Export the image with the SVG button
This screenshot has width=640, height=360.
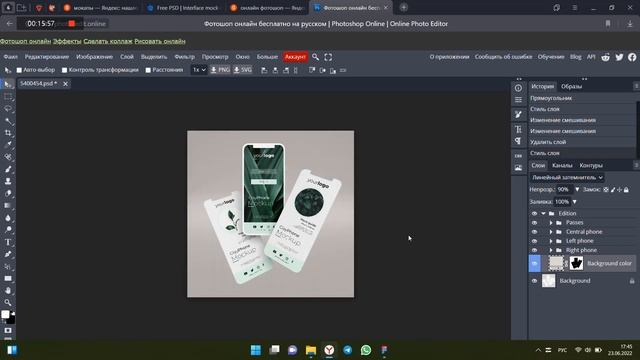243,70
